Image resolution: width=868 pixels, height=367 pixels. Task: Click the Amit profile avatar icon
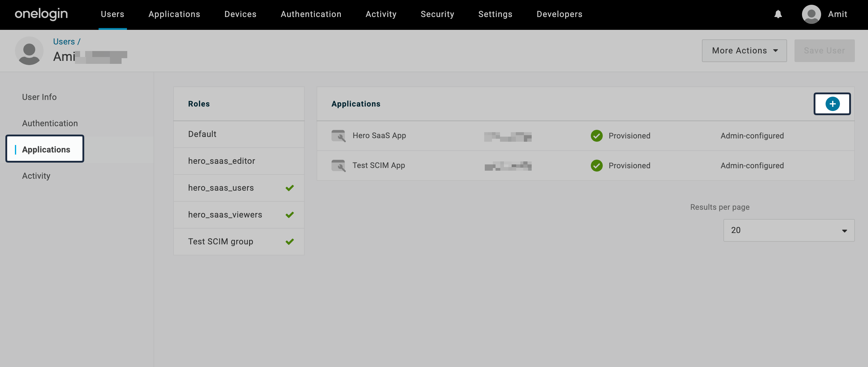811,14
